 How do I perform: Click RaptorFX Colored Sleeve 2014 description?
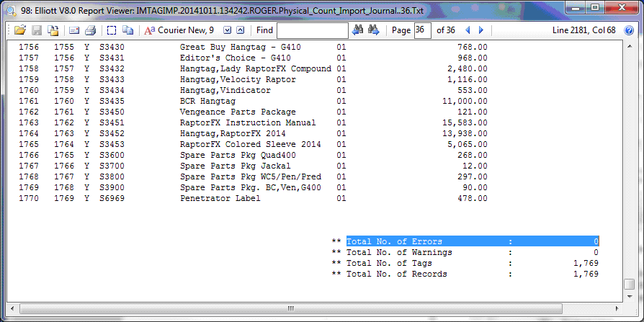pyautogui.click(x=251, y=144)
